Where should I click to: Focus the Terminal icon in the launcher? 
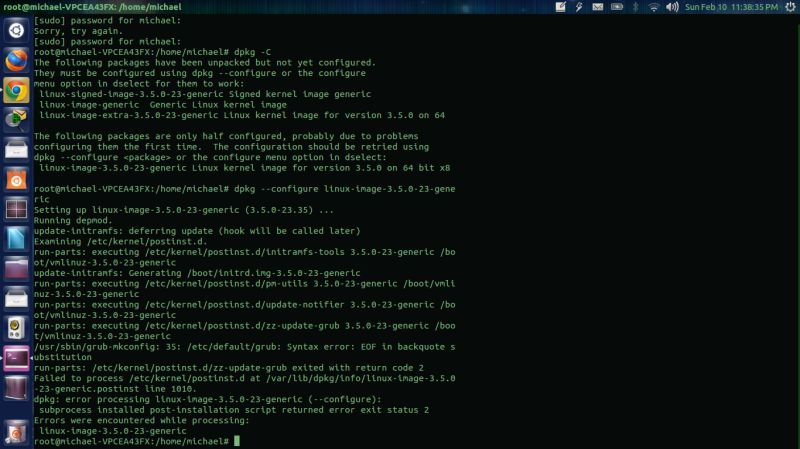(16, 359)
